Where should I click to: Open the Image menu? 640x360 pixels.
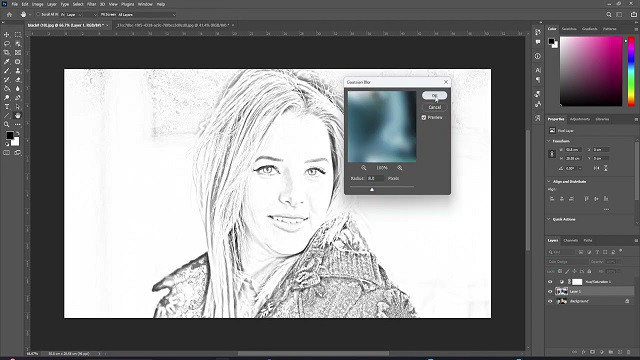coord(37,4)
